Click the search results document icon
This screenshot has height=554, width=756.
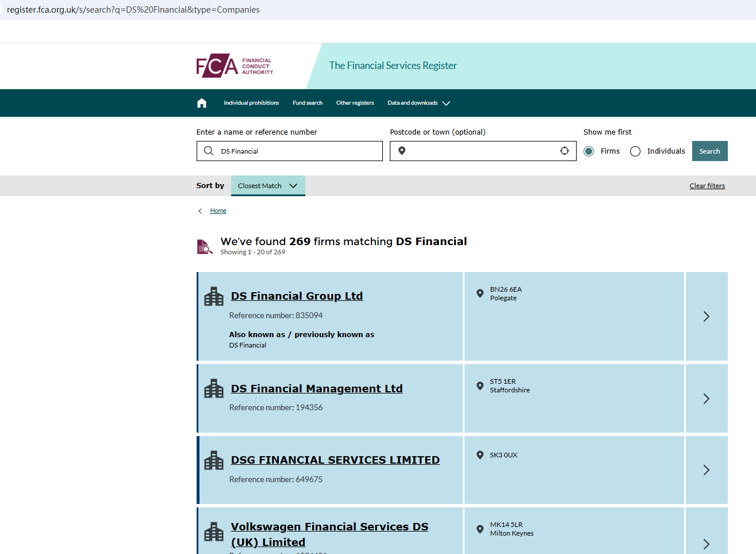(205, 246)
